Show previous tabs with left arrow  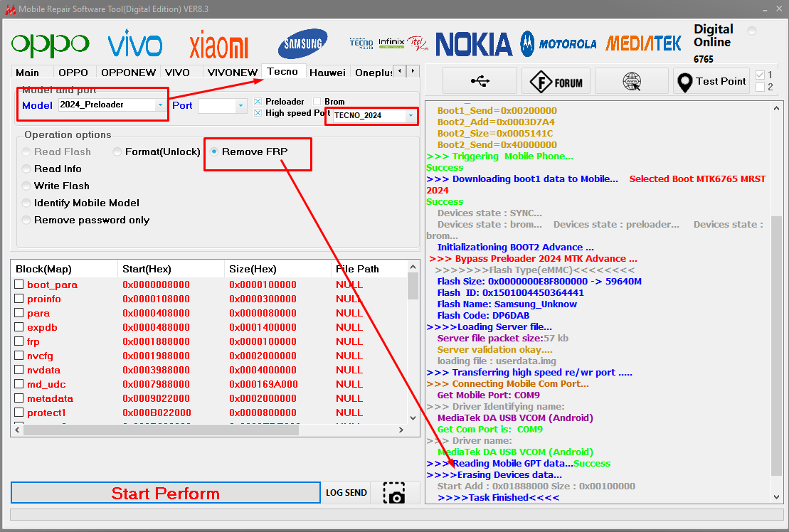[x=400, y=71]
